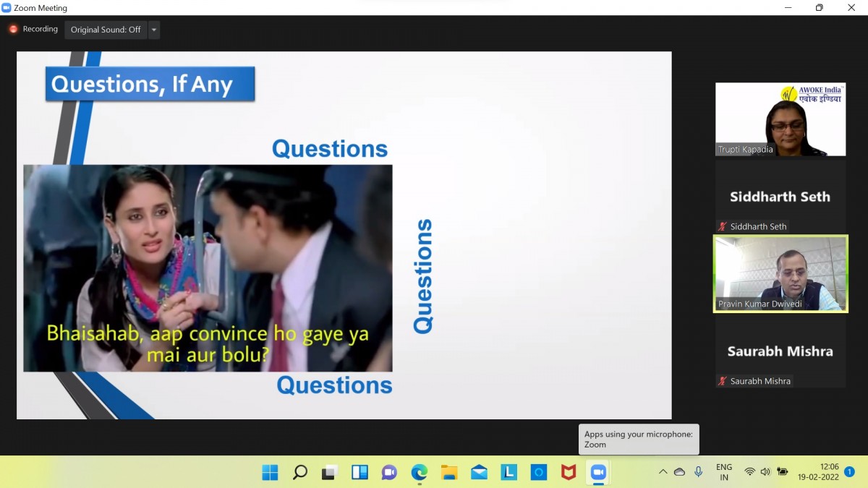Image resolution: width=868 pixels, height=488 pixels.
Task: Close the Zoom Meeting window
Action: tap(851, 8)
